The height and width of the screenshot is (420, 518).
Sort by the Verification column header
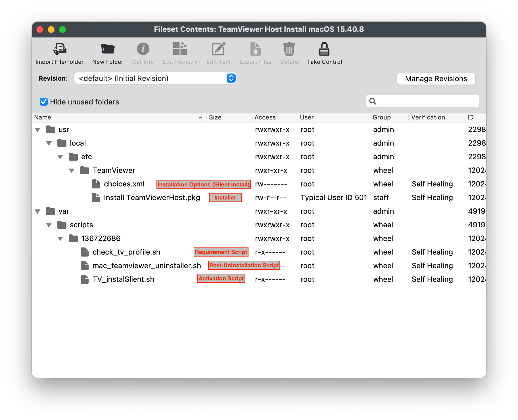pyautogui.click(x=436, y=117)
